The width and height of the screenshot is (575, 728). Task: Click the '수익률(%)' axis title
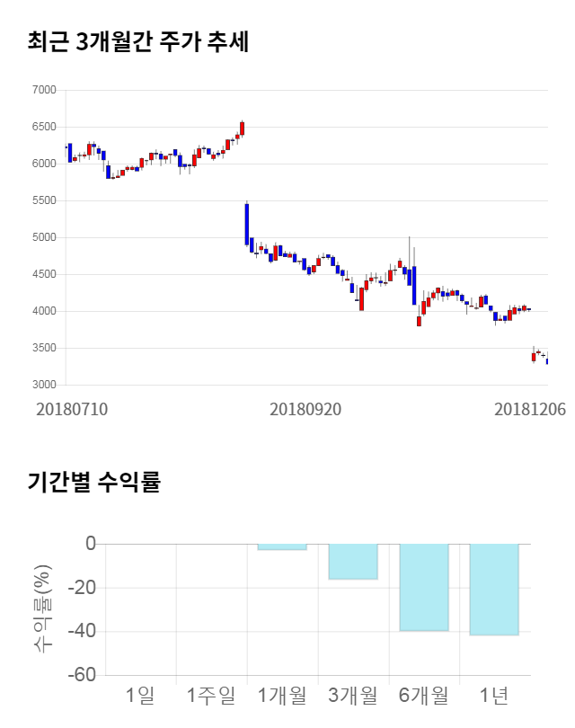[x=42, y=609]
